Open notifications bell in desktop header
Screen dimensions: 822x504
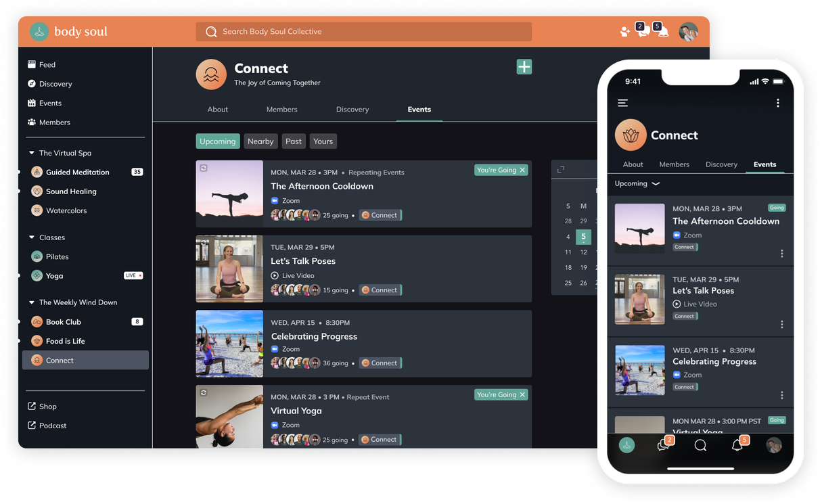coord(662,32)
